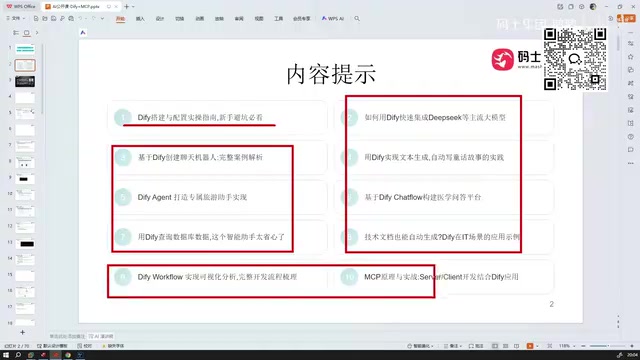Open the WPS AI tab

click(x=333, y=19)
